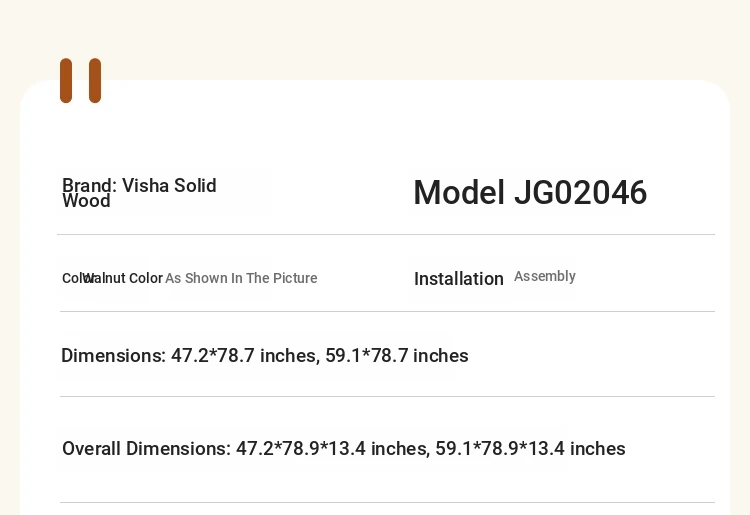Click divider line below the Dimensions row
This screenshot has height=515, width=750.
point(387,396)
